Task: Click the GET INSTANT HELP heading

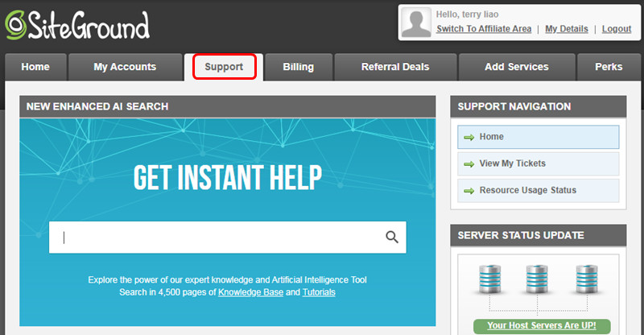Action: point(228,178)
